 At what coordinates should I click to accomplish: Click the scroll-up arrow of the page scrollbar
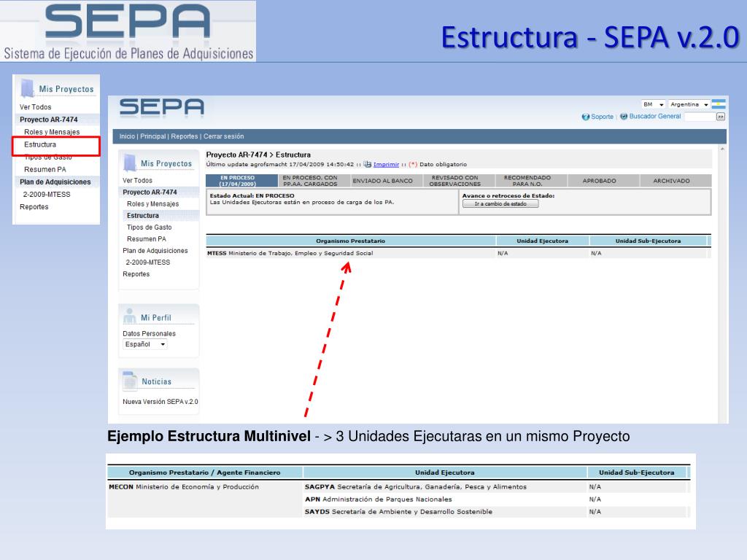[x=722, y=149]
